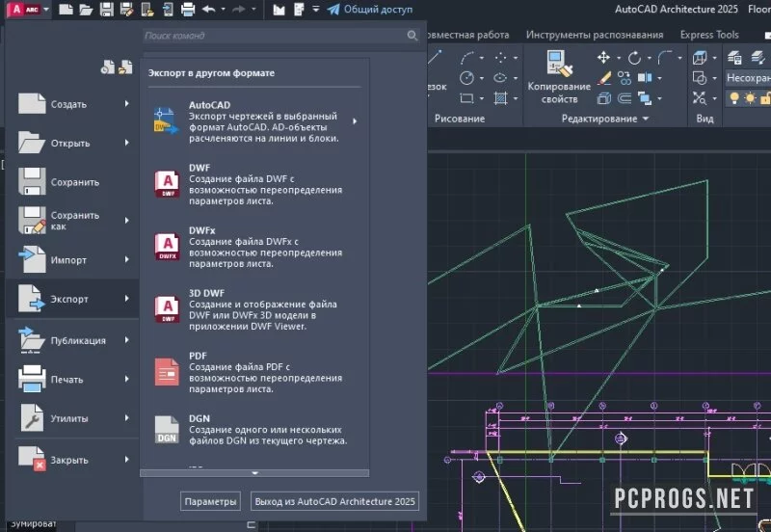This screenshot has width=771, height=532.
Task: Click the Plot printer icon in top toolbar
Action: (188, 10)
